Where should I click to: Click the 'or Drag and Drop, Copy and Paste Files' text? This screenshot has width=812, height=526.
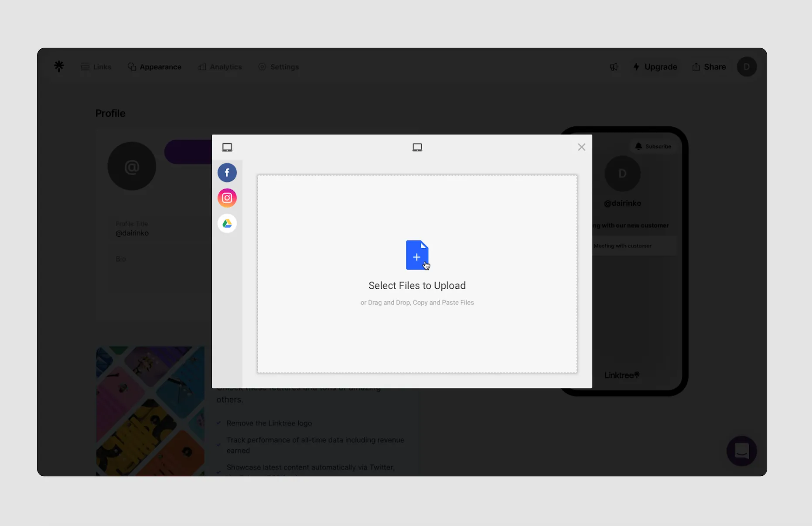417,303
